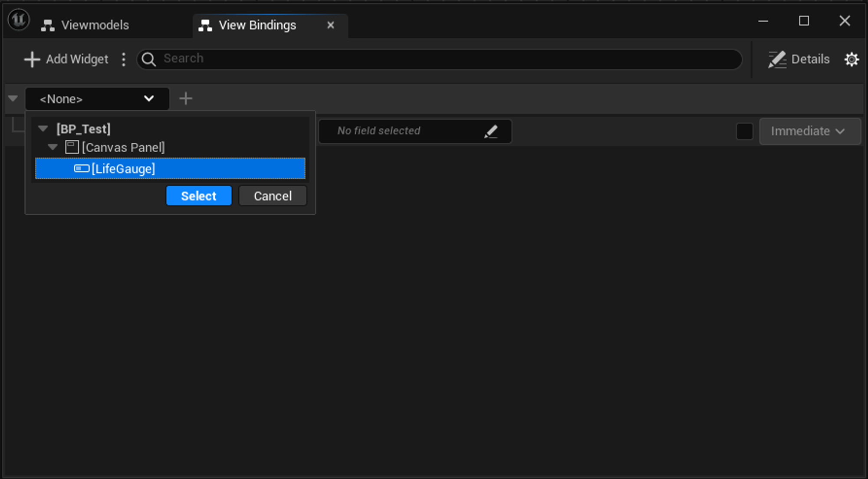Collapse the binding group row arrow
This screenshot has height=479, width=868.
[x=13, y=98]
